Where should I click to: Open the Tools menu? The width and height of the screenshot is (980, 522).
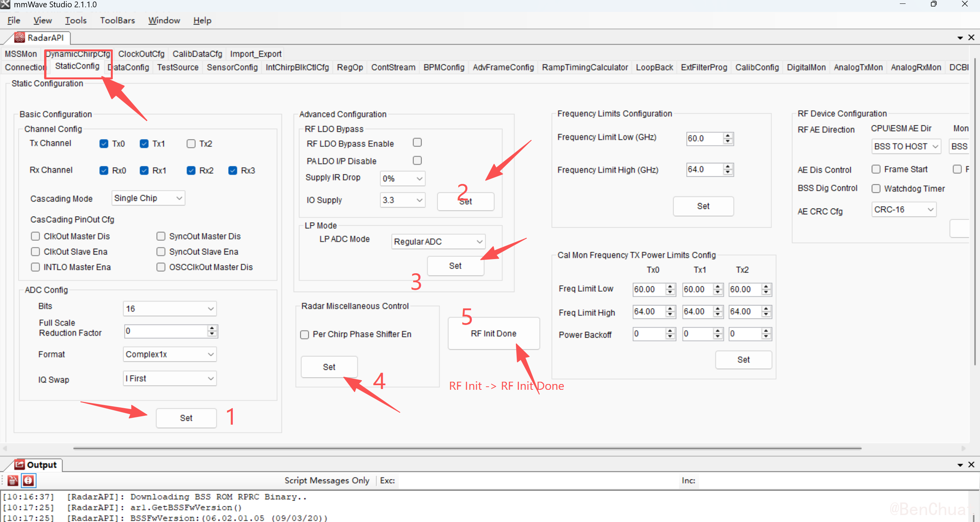[76, 20]
